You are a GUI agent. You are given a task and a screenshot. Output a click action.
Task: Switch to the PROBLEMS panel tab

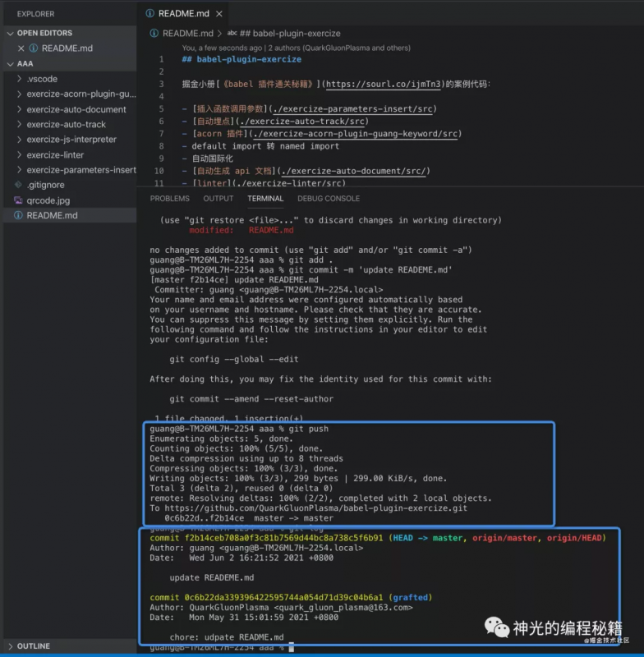(x=169, y=199)
